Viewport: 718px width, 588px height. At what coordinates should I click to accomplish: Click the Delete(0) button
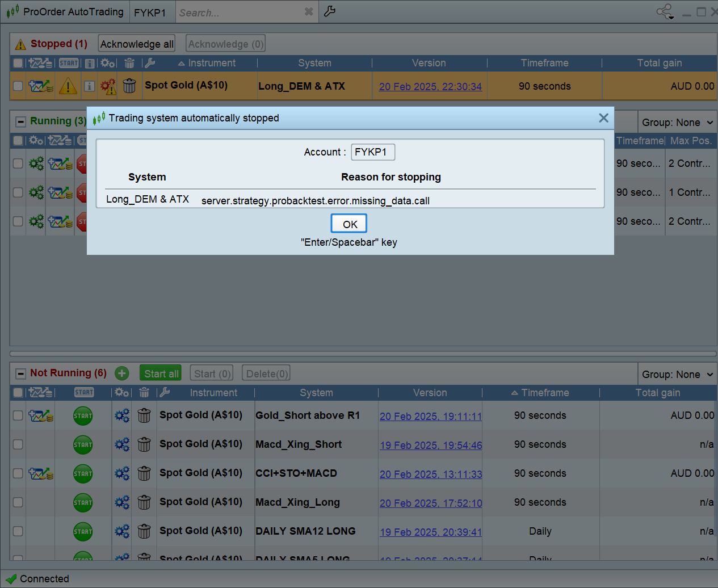click(x=266, y=373)
